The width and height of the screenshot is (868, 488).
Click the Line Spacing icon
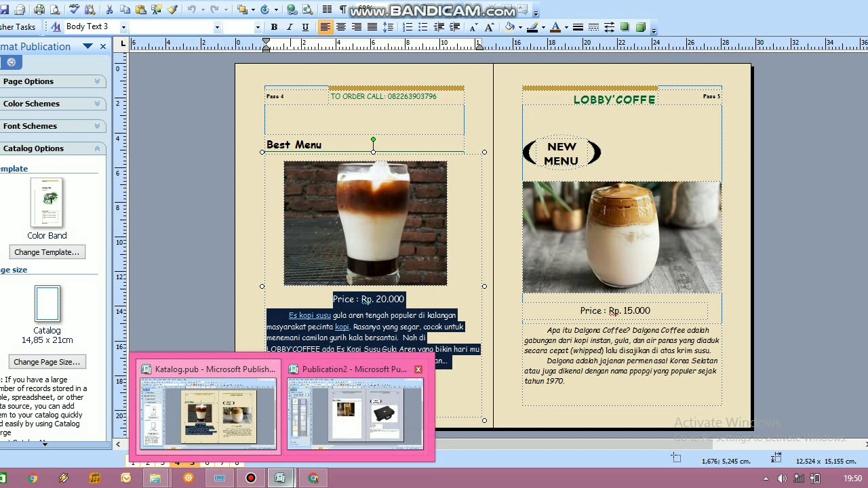coord(388,27)
